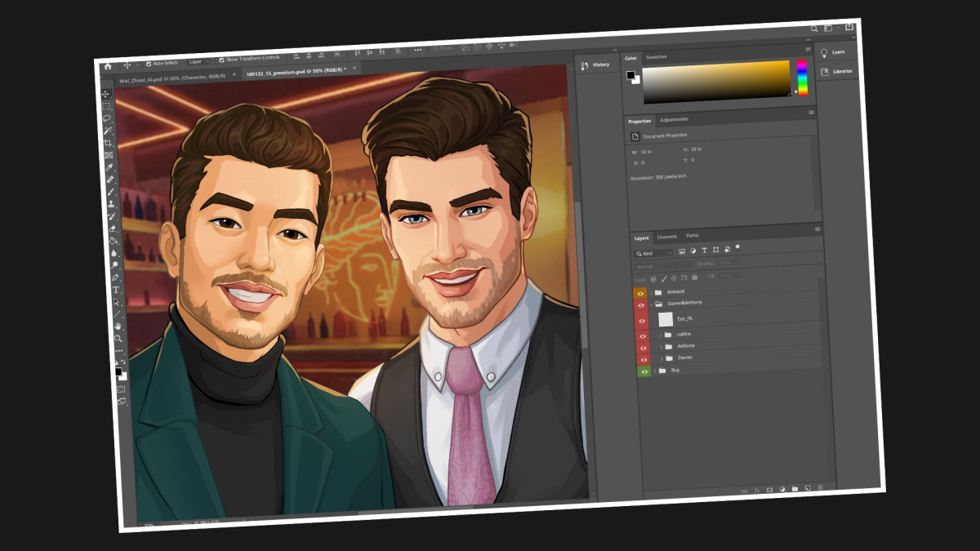The image size is (980, 551).
Task: Open the Kind filter dropdown in Layers
Action: pyautogui.click(x=654, y=254)
